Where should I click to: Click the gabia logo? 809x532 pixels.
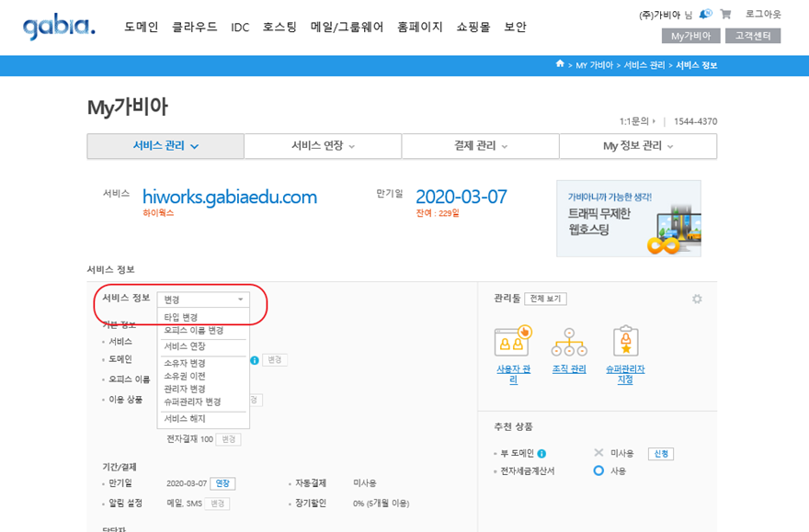(60, 27)
